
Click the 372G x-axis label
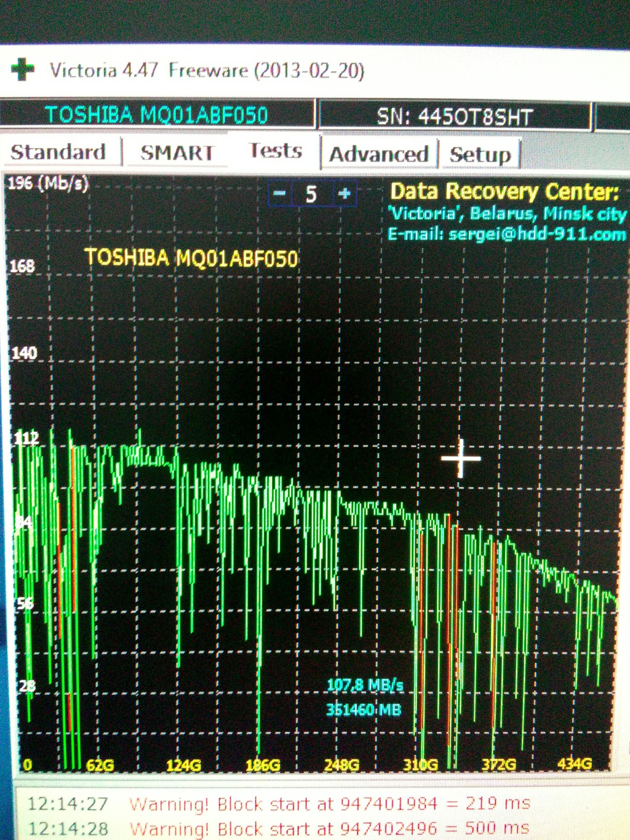(499, 764)
